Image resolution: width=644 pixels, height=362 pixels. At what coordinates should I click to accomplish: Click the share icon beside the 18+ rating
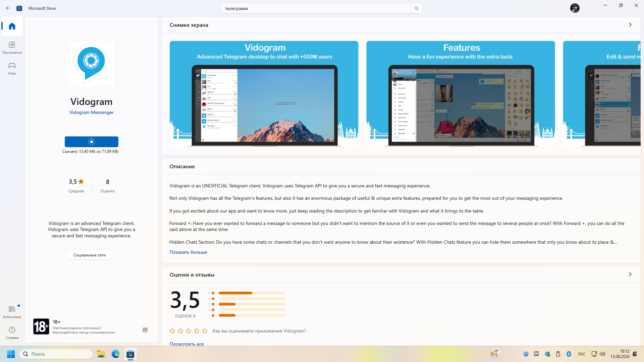tap(145, 330)
